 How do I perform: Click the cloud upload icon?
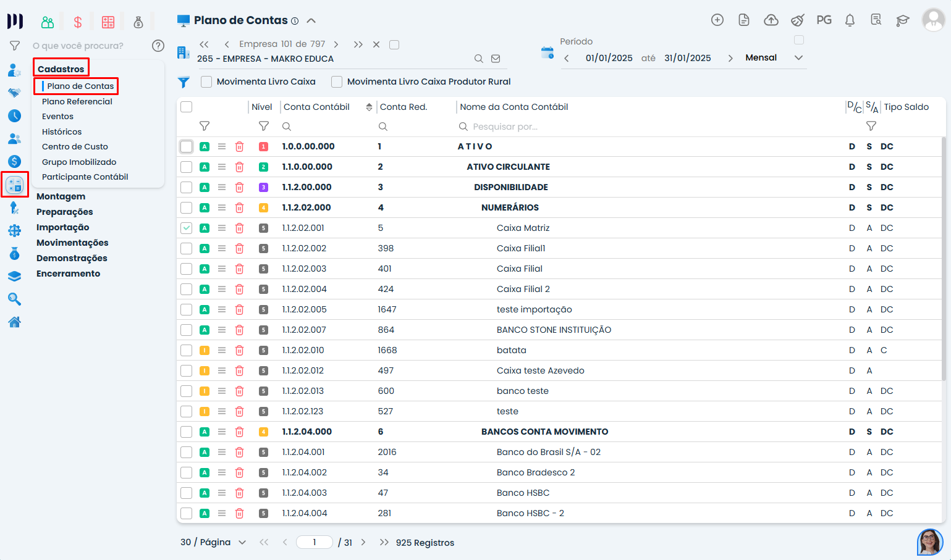click(771, 20)
